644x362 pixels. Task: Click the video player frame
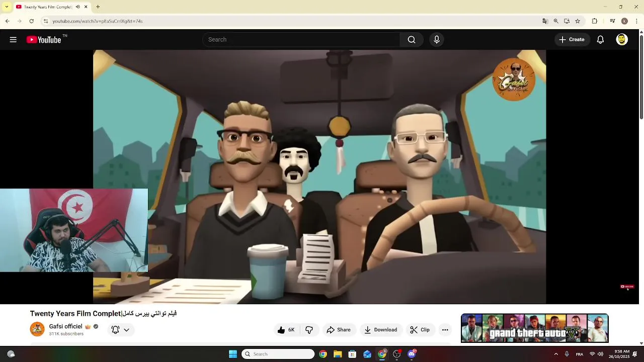pos(319,177)
